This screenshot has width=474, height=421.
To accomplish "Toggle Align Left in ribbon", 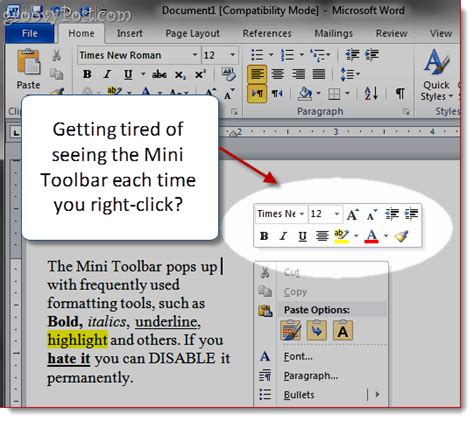I will pyautogui.click(x=257, y=74).
